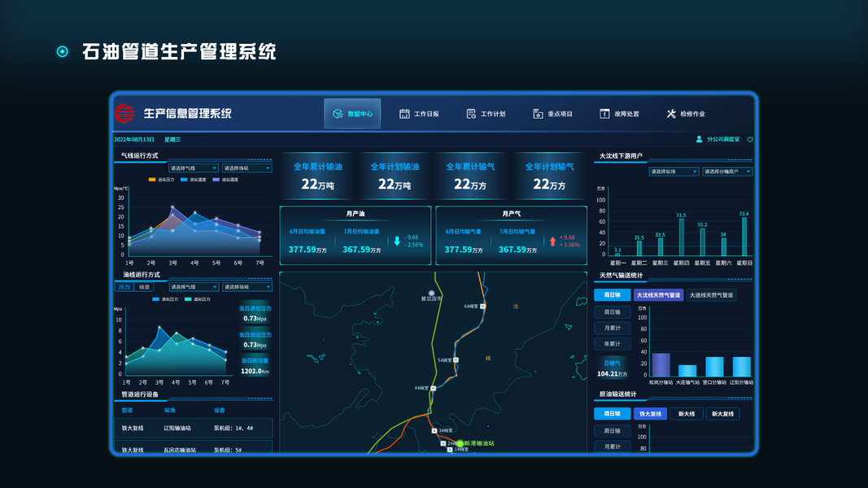Open the 数据中心 tab
The image size is (868, 488).
[352, 113]
